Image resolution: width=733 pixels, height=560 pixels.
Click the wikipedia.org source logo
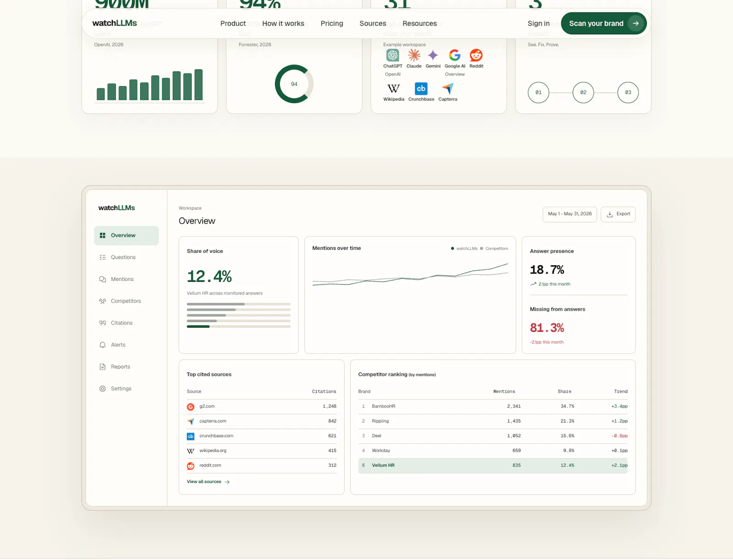point(191,451)
